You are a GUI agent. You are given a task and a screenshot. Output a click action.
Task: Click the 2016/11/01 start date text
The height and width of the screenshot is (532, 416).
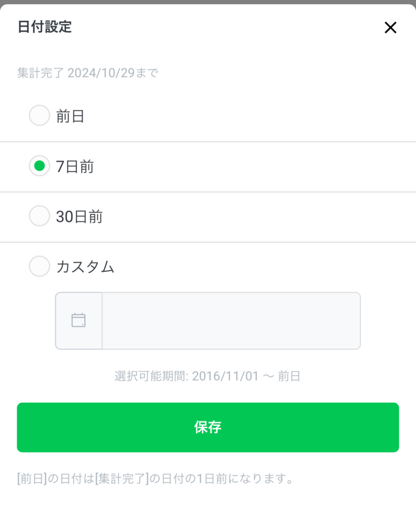(226, 376)
